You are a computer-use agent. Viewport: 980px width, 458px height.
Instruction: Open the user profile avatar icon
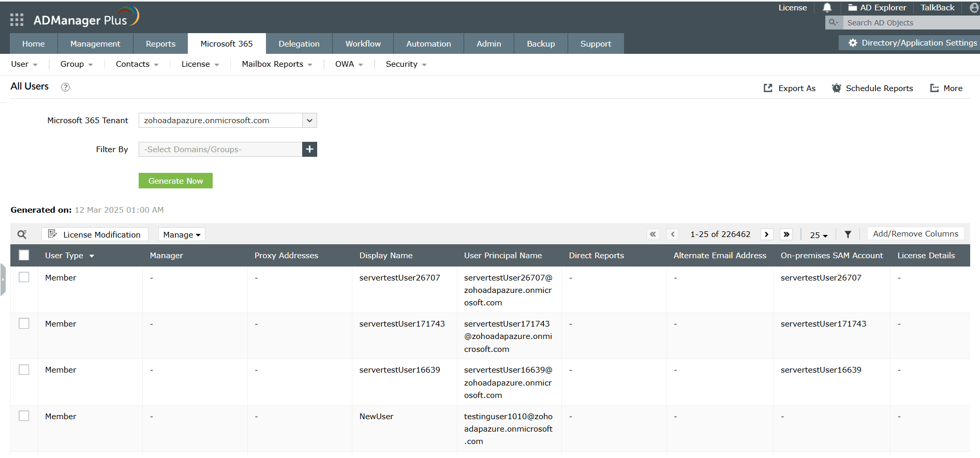click(974, 8)
